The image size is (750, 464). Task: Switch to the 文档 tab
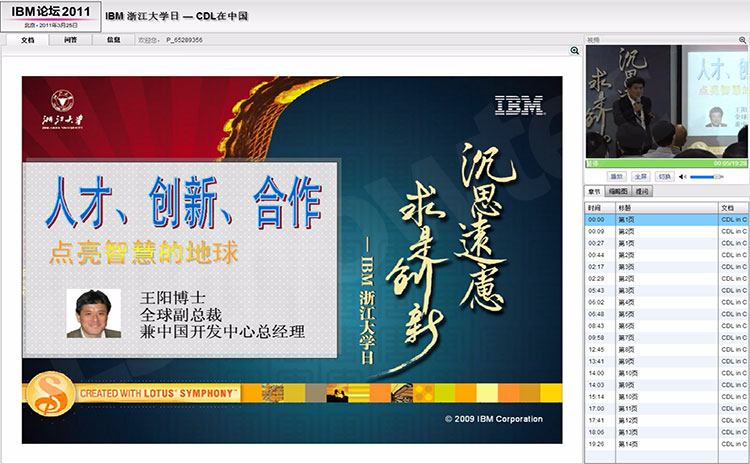coord(28,40)
